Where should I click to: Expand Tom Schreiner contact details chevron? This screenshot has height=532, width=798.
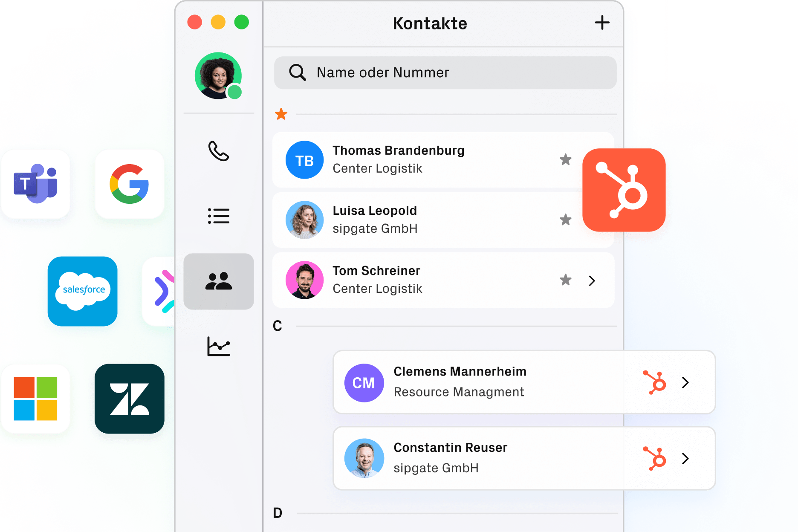pos(592,280)
